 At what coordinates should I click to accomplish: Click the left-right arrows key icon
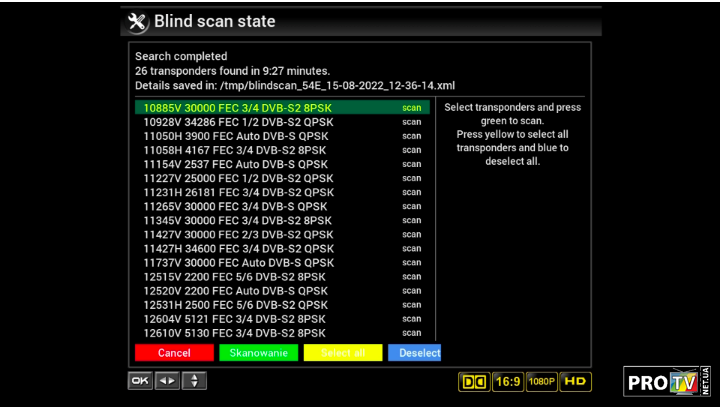tap(166, 381)
